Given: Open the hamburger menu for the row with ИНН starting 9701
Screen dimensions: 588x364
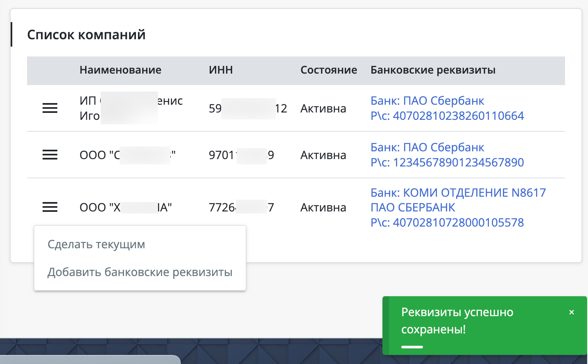Looking at the screenshot, I should pos(50,155).
